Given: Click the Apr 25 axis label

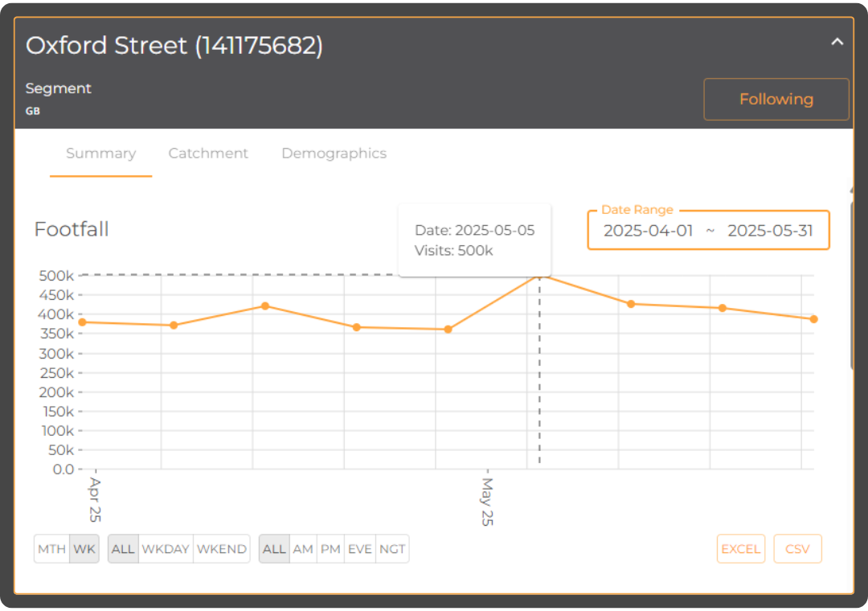Looking at the screenshot, I should coord(95,500).
